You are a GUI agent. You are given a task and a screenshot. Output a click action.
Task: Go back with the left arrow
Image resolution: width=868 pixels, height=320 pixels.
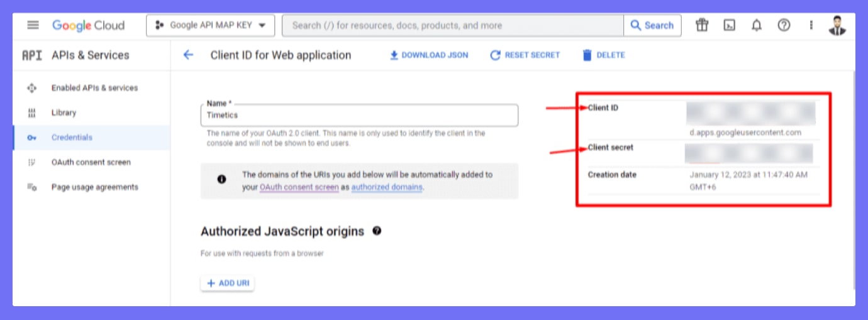pos(188,55)
